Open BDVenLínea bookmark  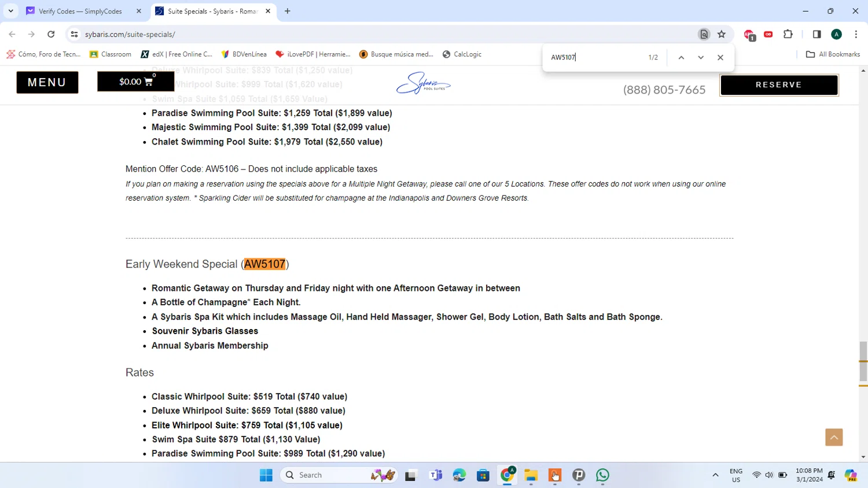[244, 54]
